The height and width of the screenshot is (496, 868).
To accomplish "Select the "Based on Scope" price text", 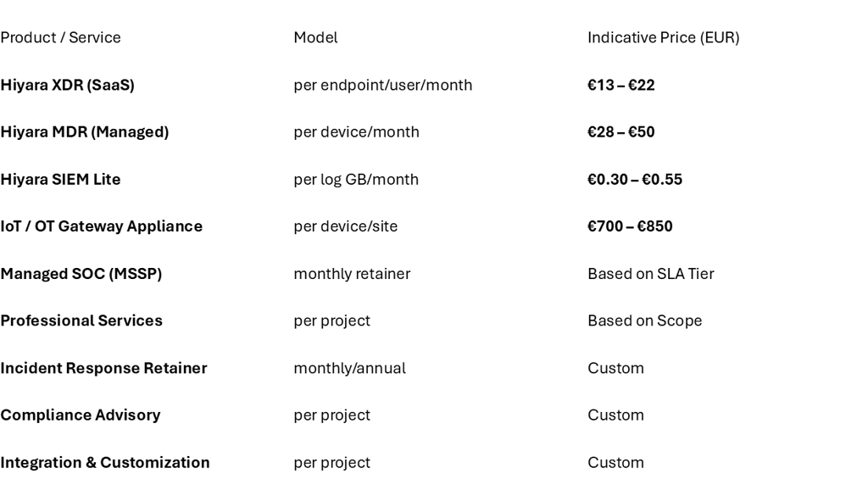I will click(x=644, y=321).
